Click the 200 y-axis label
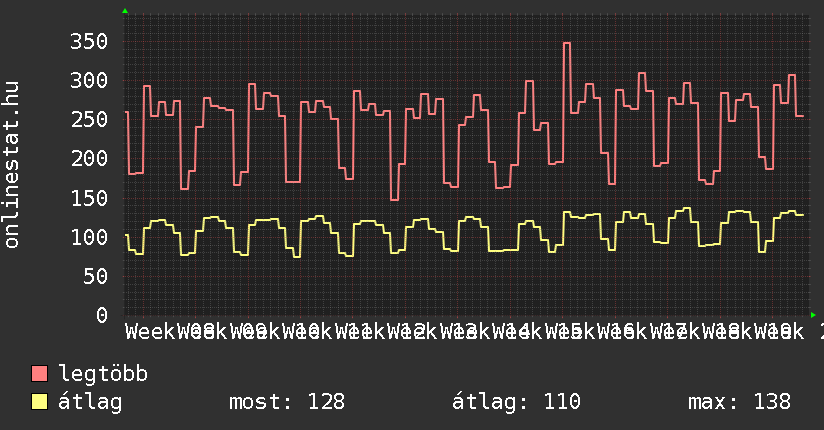The width and height of the screenshot is (824, 430). 89,158
